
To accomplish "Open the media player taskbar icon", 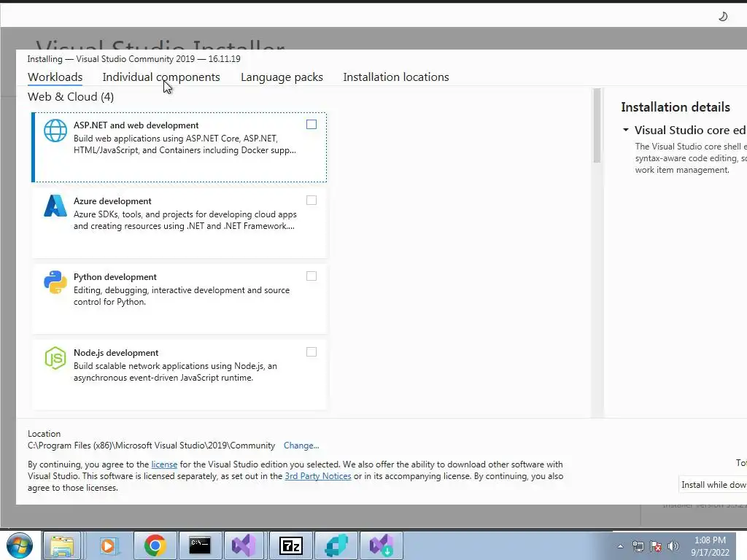I will (108, 545).
